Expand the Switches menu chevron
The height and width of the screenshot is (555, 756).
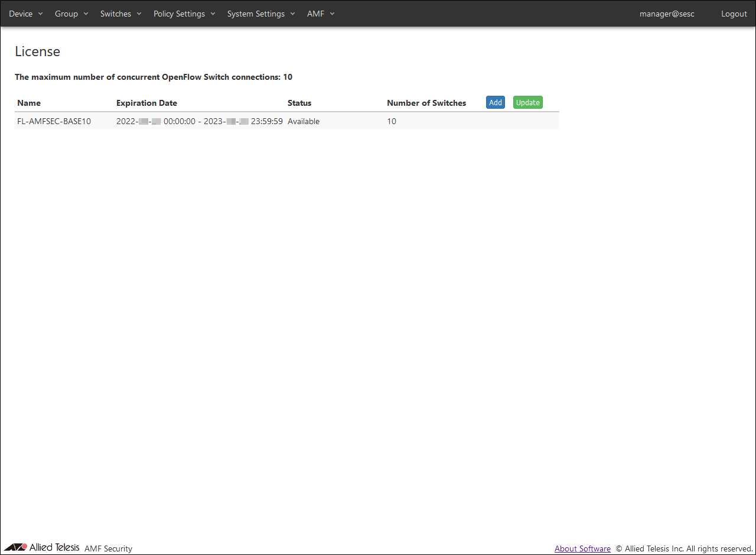[139, 14]
